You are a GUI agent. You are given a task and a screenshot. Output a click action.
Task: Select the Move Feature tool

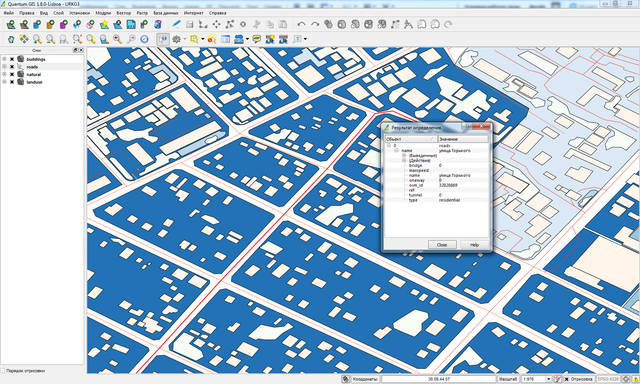click(x=216, y=24)
